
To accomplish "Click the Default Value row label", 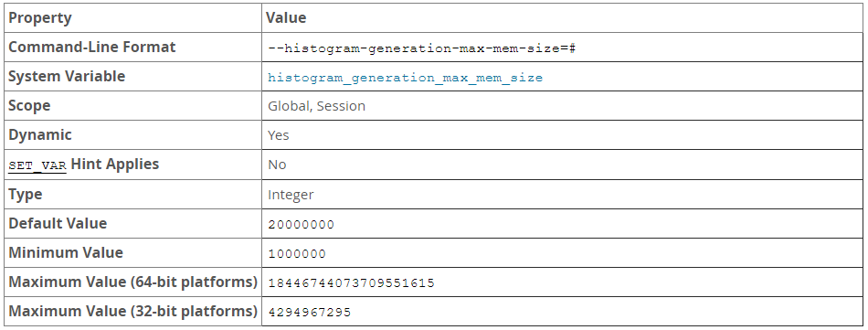I will [58, 223].
